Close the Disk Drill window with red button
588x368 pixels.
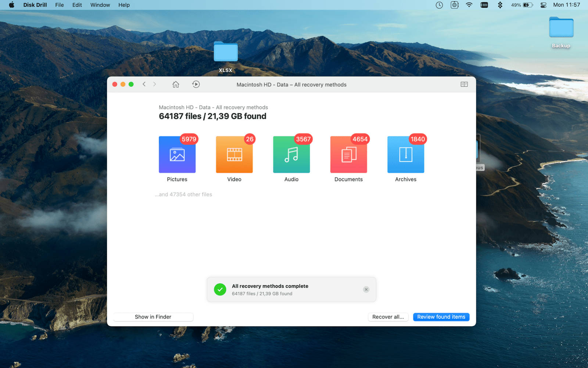[x=115, y=84]
